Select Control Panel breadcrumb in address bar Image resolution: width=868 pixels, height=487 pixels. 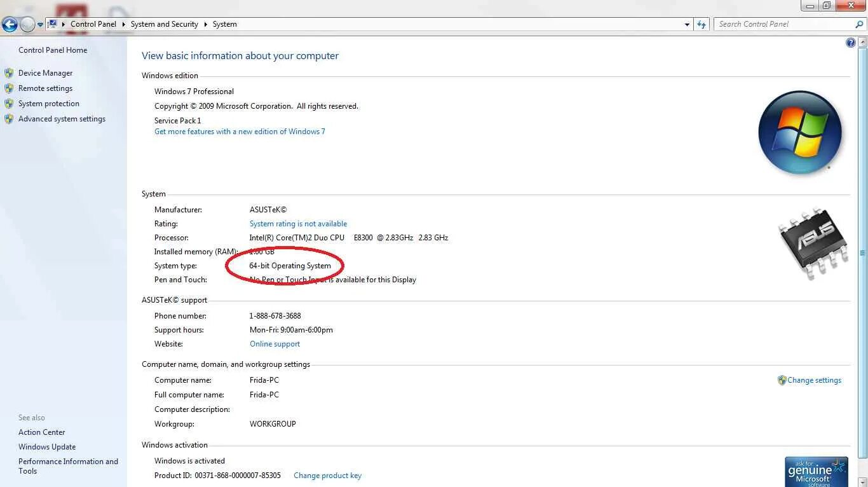click(93, 24)
